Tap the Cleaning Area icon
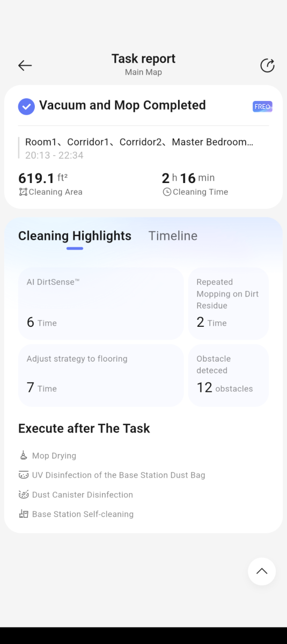The height and width of the screenshot is (644, 287). point(23,192)
